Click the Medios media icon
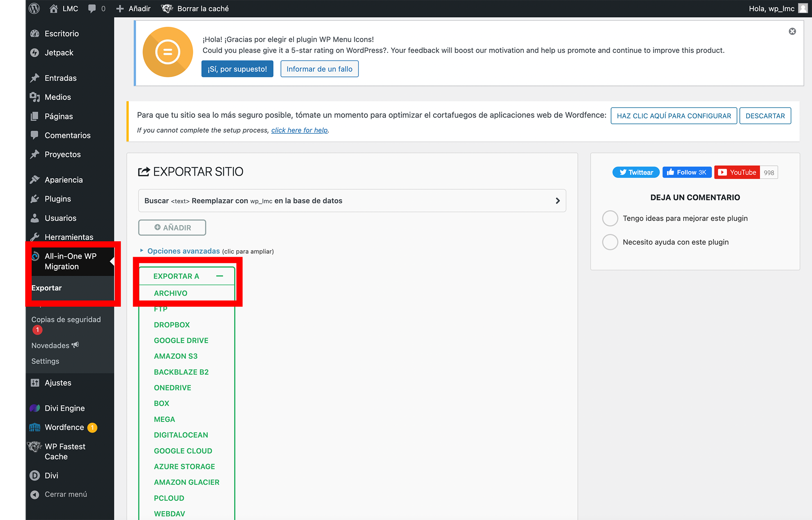 [x=35, y=97]
